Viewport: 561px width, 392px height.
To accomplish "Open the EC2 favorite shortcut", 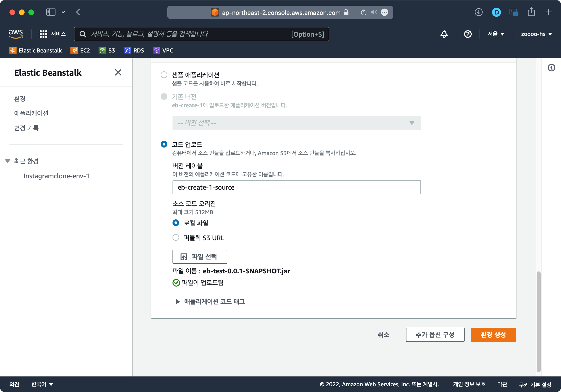I will (x=80, y=51).
